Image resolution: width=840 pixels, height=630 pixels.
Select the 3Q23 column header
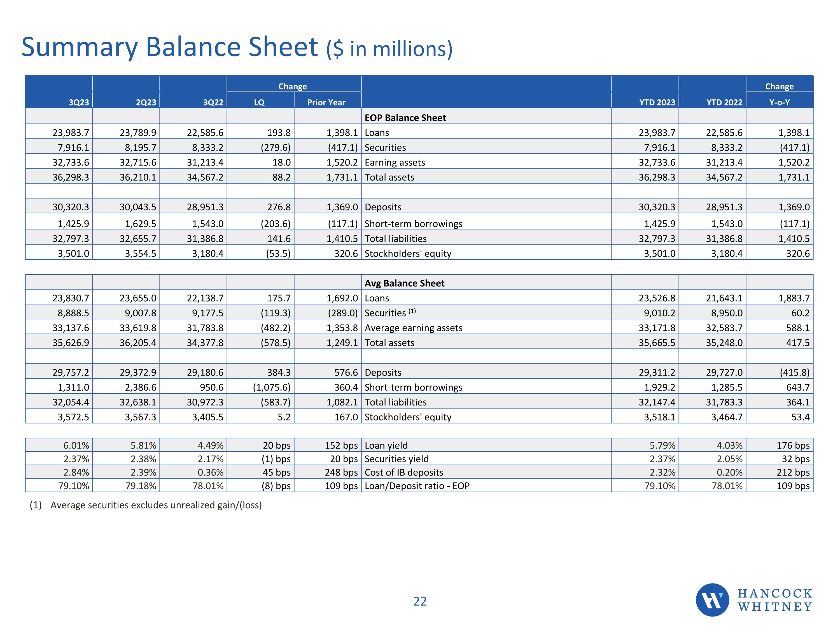click(x=79, y=102)
